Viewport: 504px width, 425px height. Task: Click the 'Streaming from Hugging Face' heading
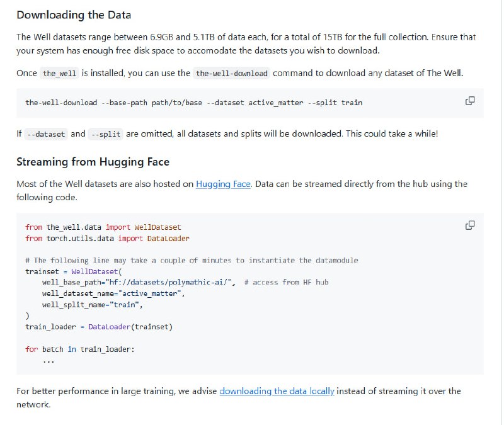tap(93, 162)
